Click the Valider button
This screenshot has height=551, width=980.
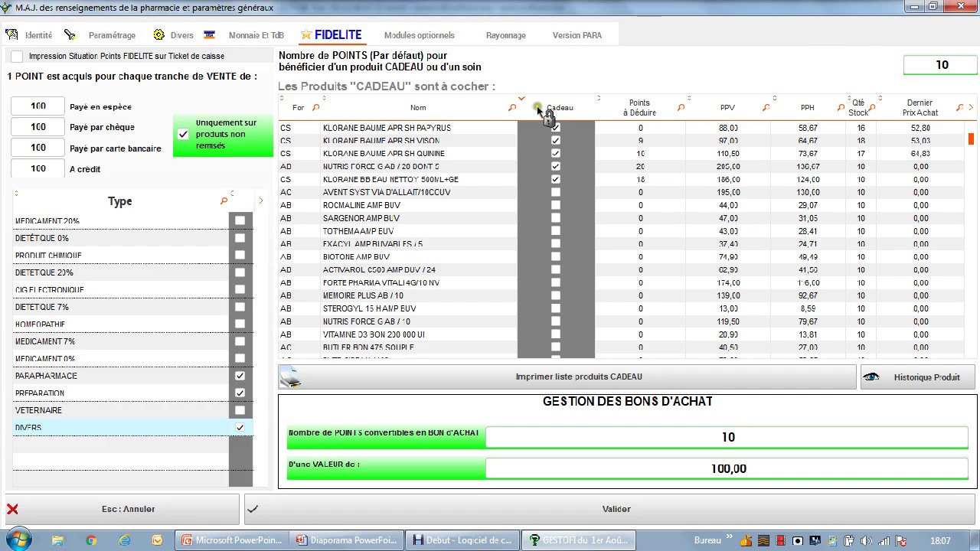[x=609, y=509]
